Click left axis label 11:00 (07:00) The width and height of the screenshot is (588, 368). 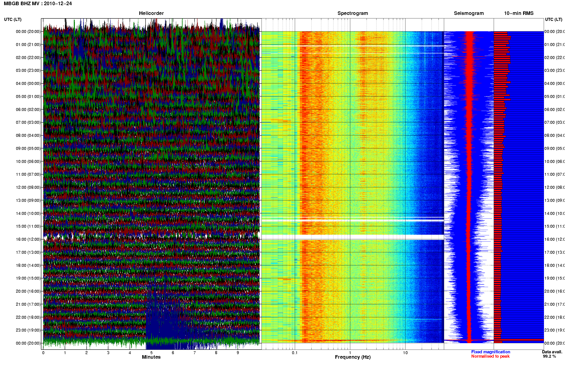point(28,174)
